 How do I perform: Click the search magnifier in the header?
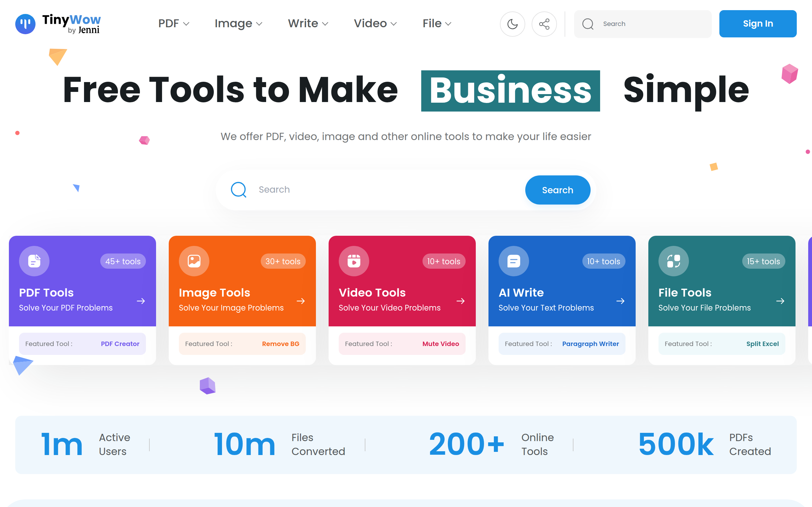pyautogui.click(x=588, y=24)
